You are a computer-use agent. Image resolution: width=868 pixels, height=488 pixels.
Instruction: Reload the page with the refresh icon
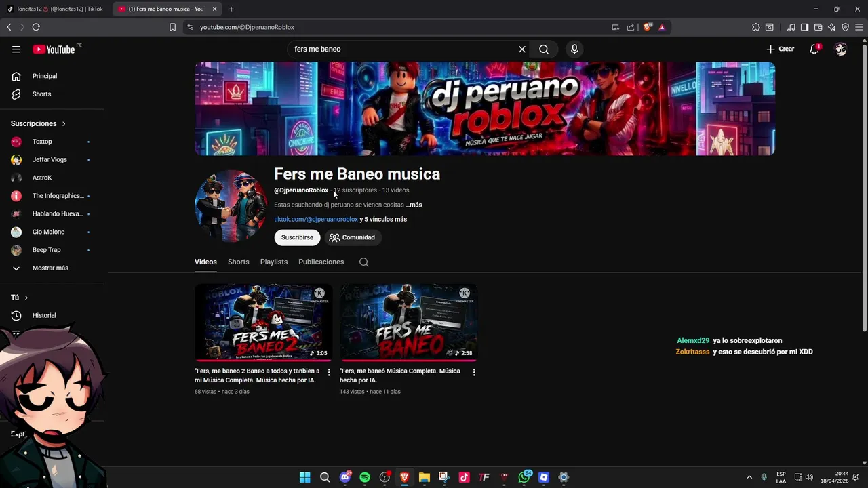pos(36,27)
